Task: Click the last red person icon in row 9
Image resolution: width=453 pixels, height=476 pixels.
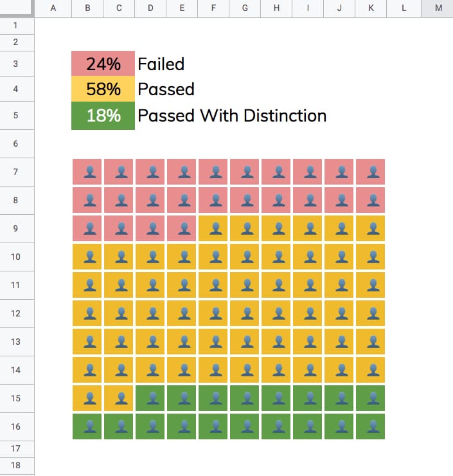Action: [x=182, y=229]
